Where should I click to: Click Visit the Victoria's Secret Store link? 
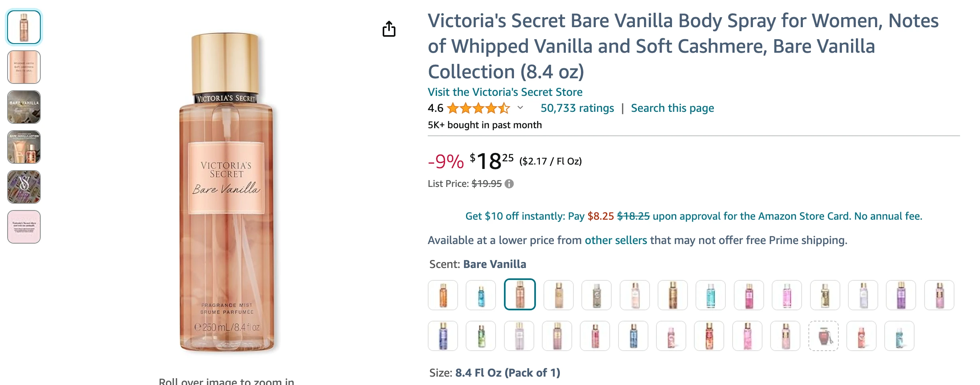(x=505, y=92)
